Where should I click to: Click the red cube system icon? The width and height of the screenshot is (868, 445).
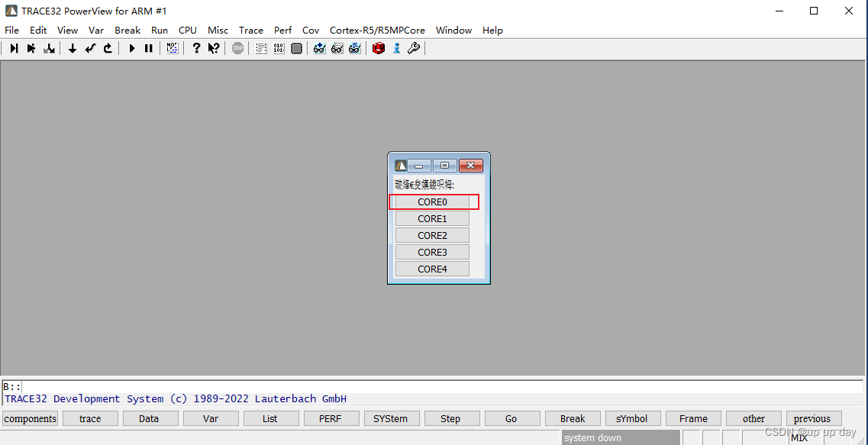coord(379,48)
